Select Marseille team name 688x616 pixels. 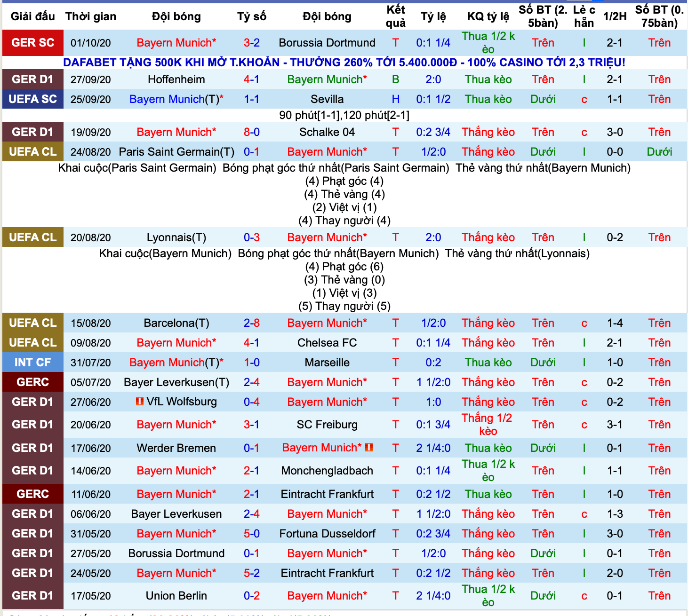327,363
